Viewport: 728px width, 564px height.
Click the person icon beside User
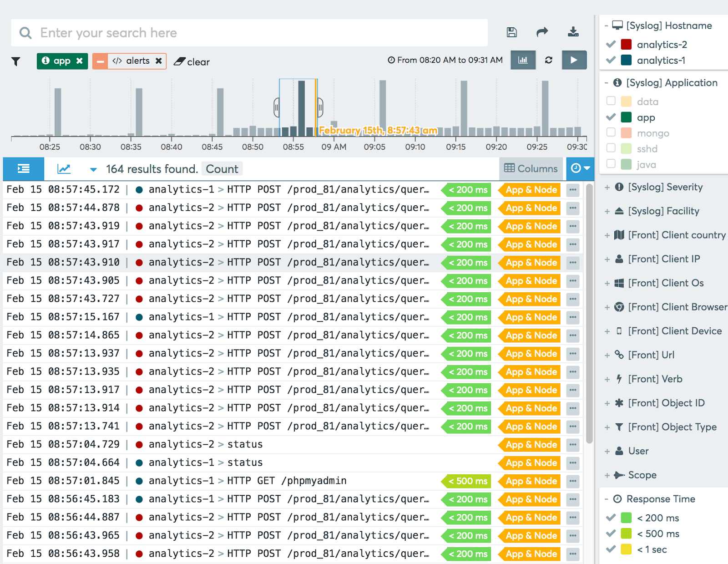click(x=619, y=451)
